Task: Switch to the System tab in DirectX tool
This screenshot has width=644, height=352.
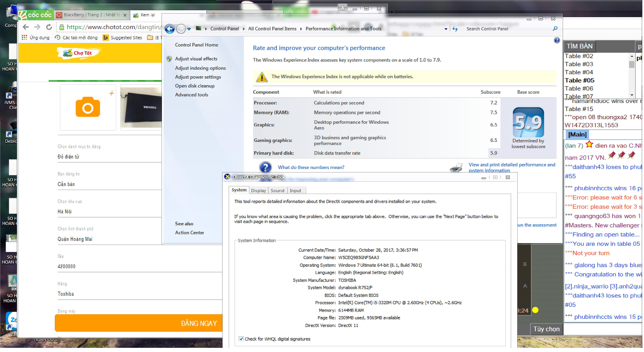Action: click(239, 190)
